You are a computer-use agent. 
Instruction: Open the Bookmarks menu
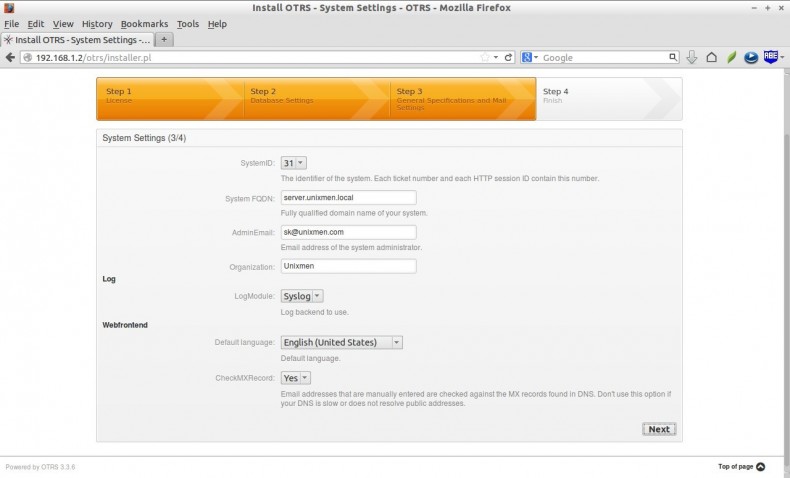(144, 24)
